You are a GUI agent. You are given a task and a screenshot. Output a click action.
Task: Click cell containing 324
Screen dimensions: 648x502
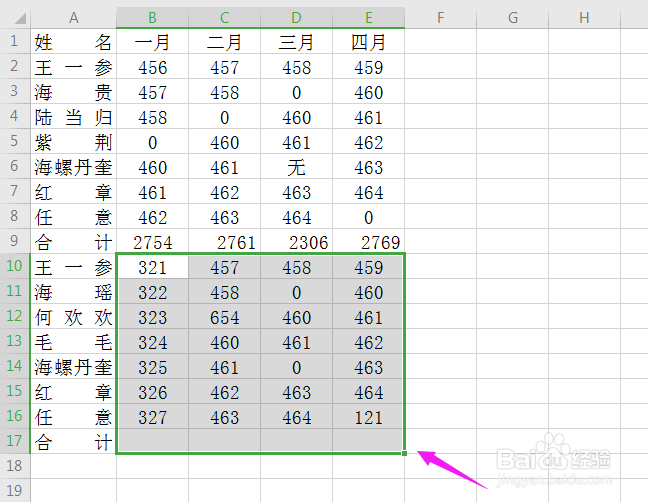pyautogui.click(x=152, y=342)
